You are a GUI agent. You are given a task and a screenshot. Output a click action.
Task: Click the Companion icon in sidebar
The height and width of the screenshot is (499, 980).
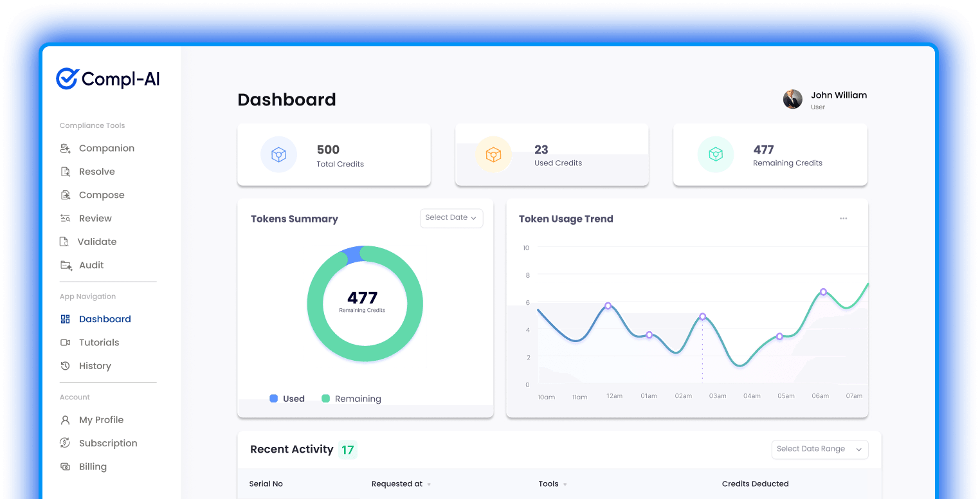click(x=65, y=149)
